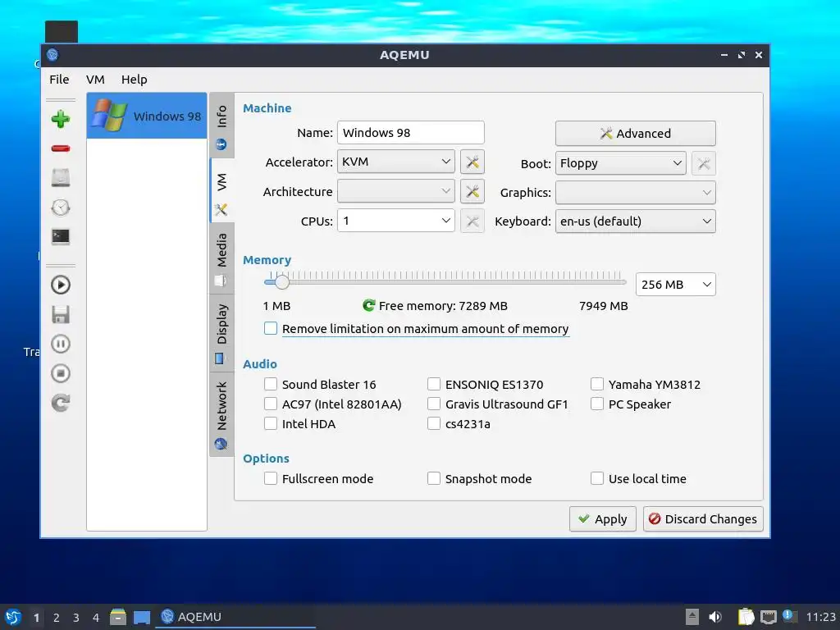The image size is (840, 630).
Task: Open the system start menu icon
Action: click(13, 617)
